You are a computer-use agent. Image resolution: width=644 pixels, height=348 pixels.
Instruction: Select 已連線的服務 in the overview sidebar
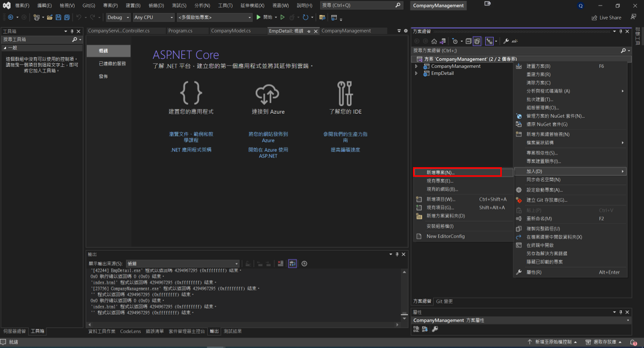click(112, 63)
